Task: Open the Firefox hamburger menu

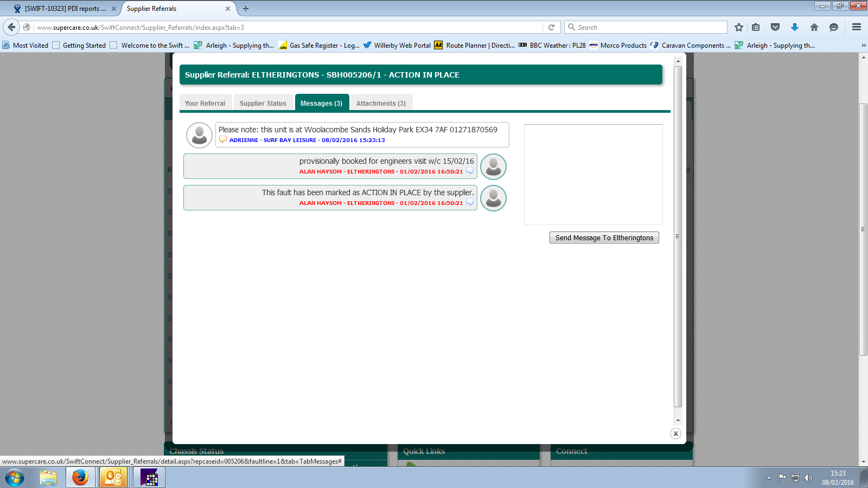Action: click(x=857, y=27)
